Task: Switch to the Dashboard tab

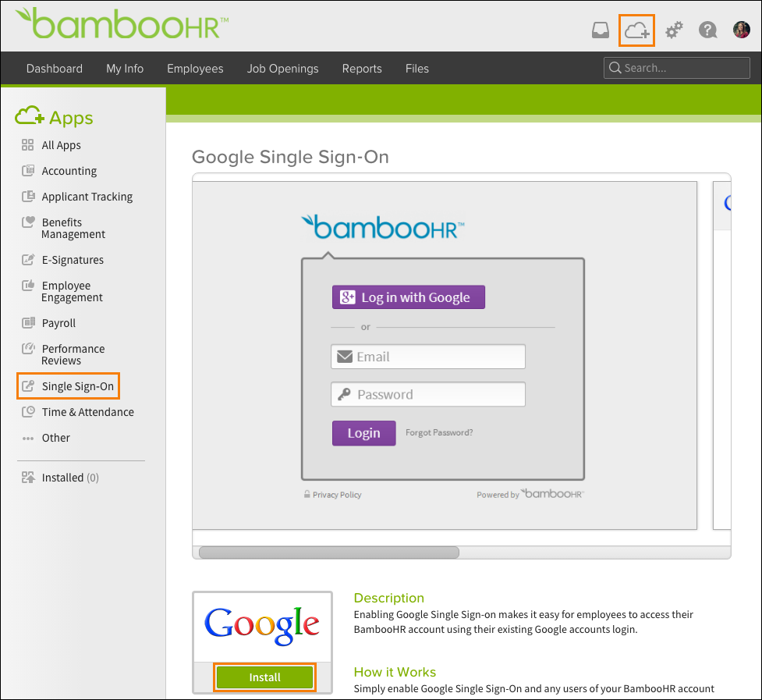Action: point(54,69)
